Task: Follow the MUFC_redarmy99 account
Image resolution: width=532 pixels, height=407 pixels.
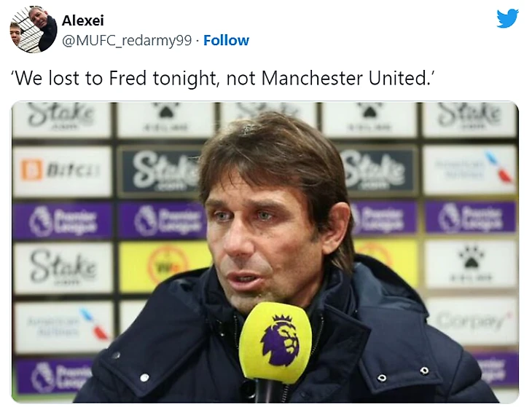Action: coord(226,40)
